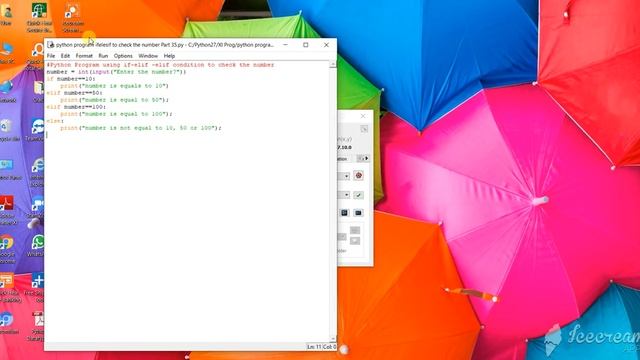Close the small recorder panel behind IDLE

(363, 116)
